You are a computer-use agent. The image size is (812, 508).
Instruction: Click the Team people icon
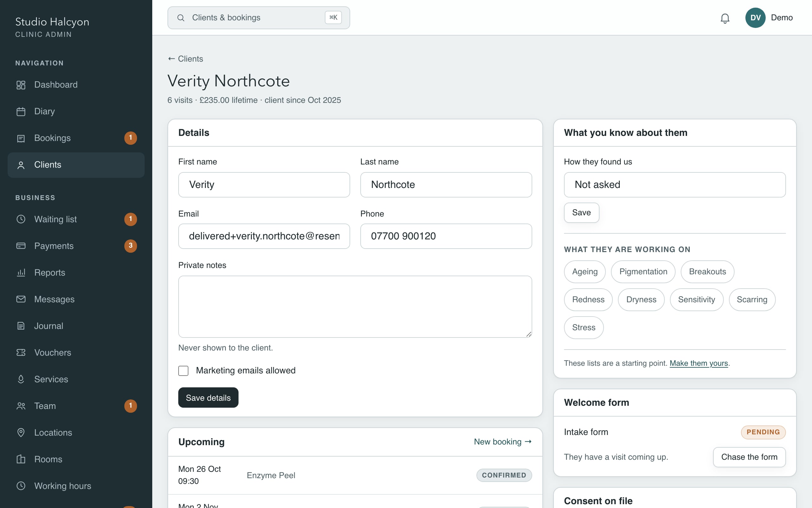(21, 406)
